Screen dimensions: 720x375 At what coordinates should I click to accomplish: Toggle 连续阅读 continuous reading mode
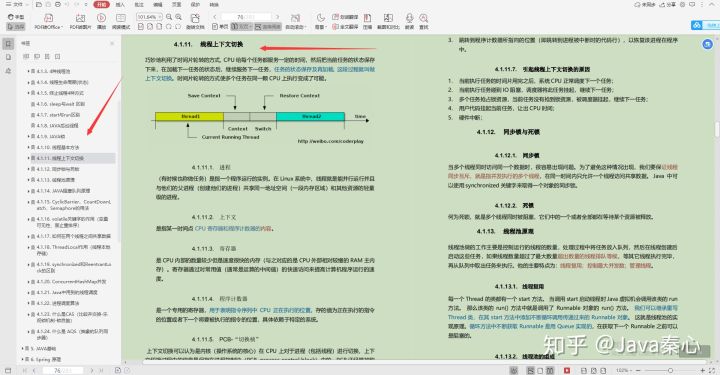click(268, 27)
